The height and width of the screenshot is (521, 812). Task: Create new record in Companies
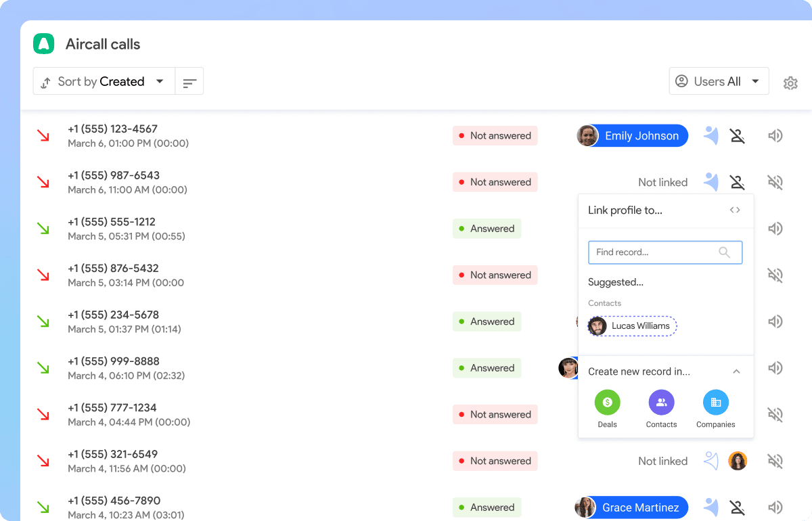click(x=715, y=403)
